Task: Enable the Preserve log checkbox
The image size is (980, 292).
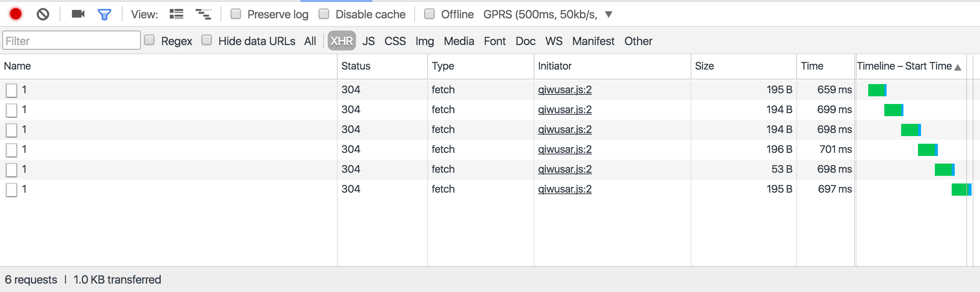Action: tap(236, 14)
